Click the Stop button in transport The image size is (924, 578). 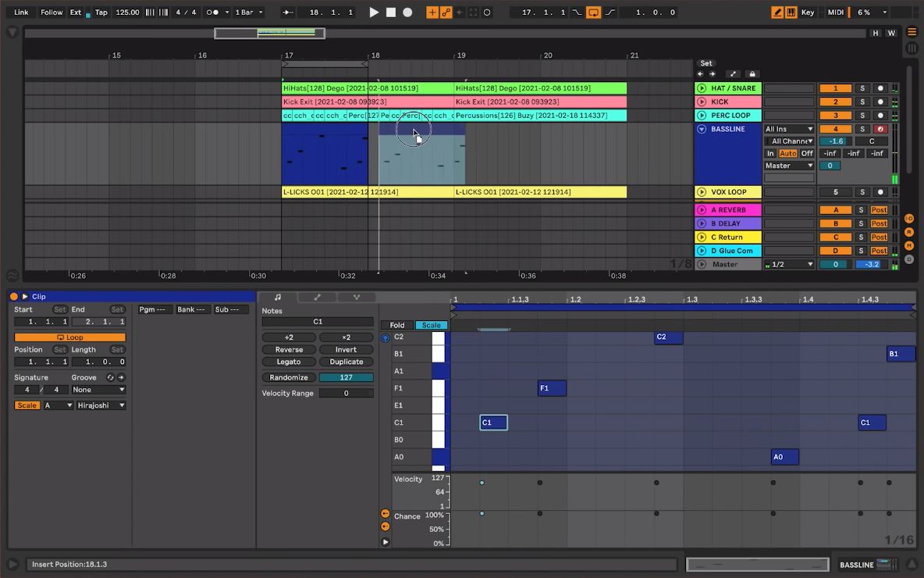(391, 12)
